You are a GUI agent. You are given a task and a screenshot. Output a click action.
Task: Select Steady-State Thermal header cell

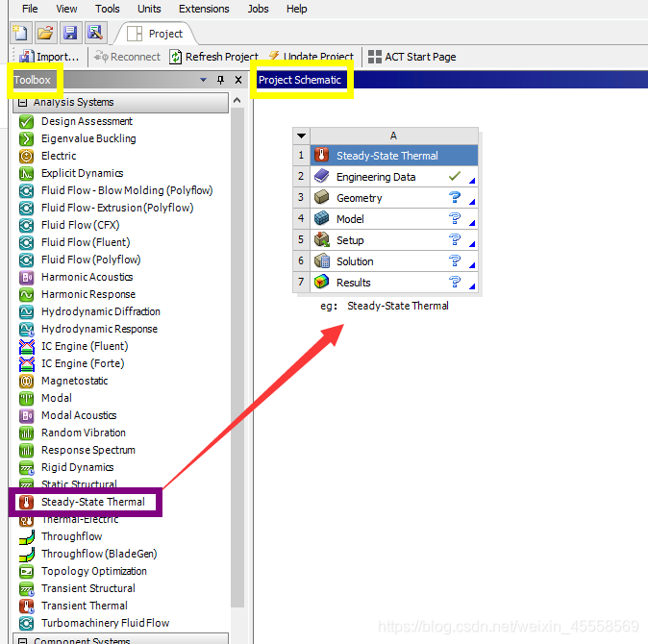(x=394, y=156)
